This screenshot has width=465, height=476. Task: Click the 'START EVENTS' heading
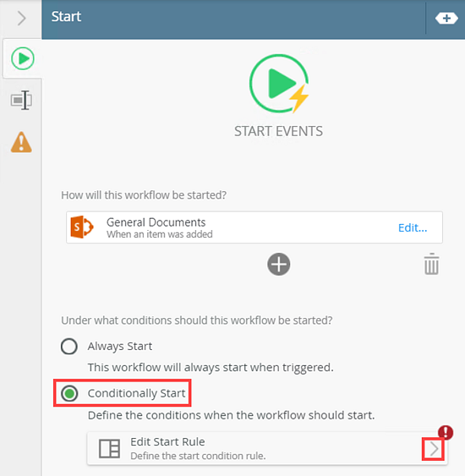[x=278, y=131]
